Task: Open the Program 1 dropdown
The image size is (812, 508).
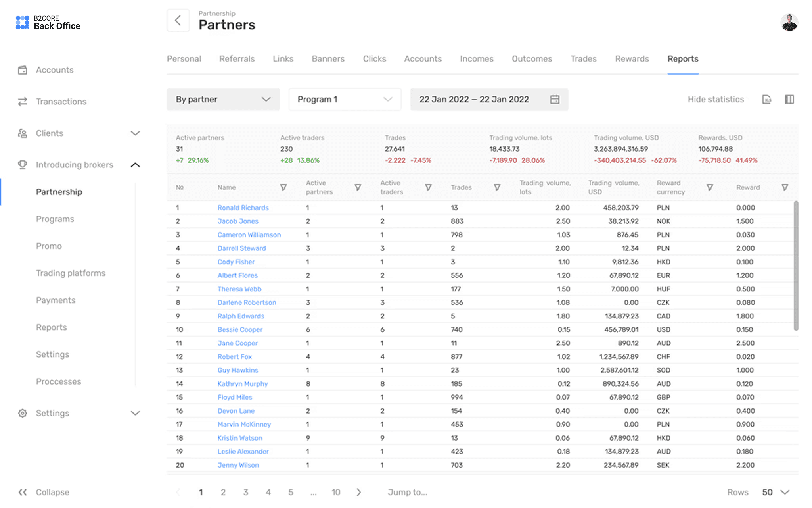Action: pyautogui.click(x=345, y=99)
